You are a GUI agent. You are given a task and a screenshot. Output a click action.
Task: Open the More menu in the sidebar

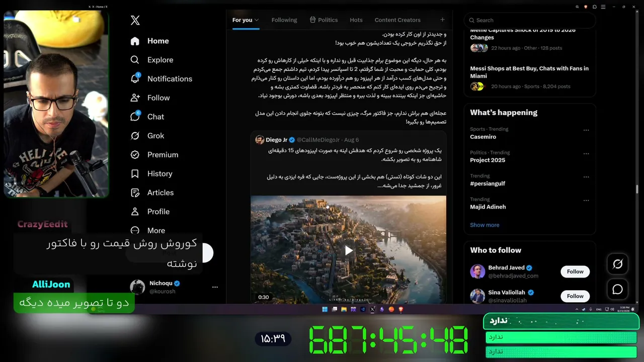pos(148,231)
